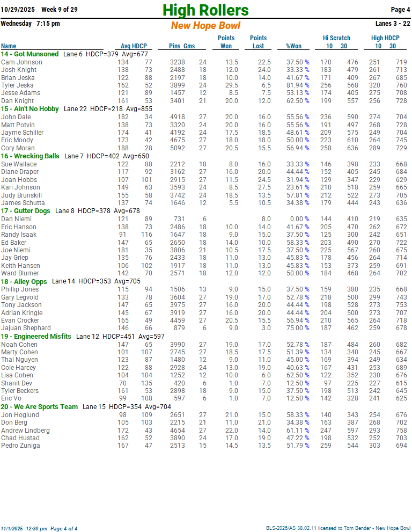Click the Avg HDCP column header
412x532 pixels.
[x=134, y=46]
